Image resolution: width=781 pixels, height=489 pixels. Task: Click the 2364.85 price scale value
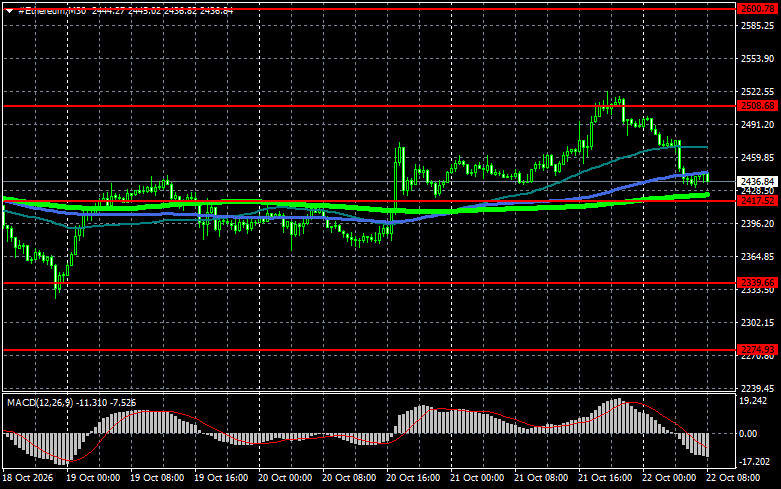(757, 256)
